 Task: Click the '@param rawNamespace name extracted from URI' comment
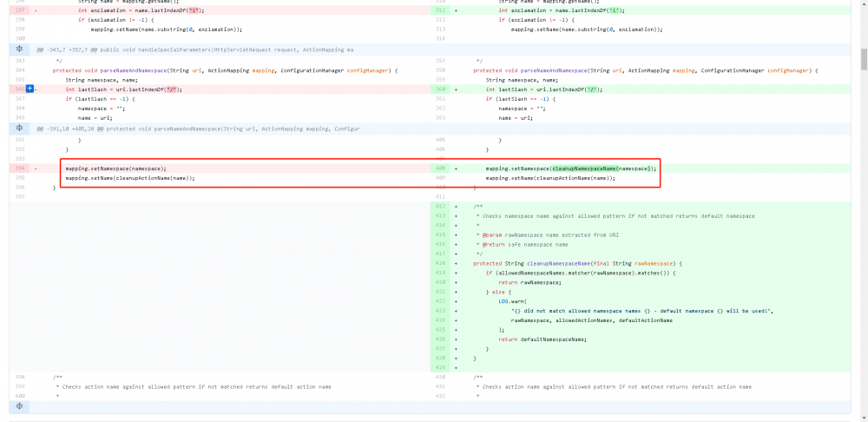pyautogui.click(x=549, y=234)
